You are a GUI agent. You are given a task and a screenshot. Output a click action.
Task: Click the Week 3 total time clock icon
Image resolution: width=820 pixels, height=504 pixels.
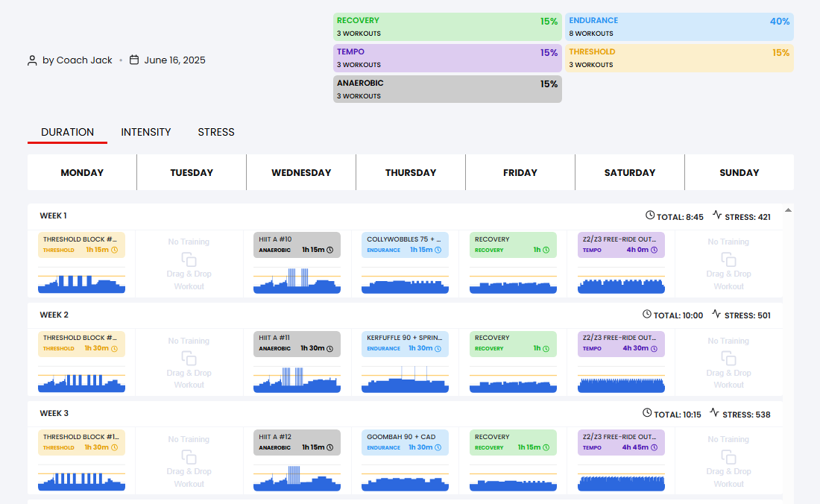pos(647,413)
